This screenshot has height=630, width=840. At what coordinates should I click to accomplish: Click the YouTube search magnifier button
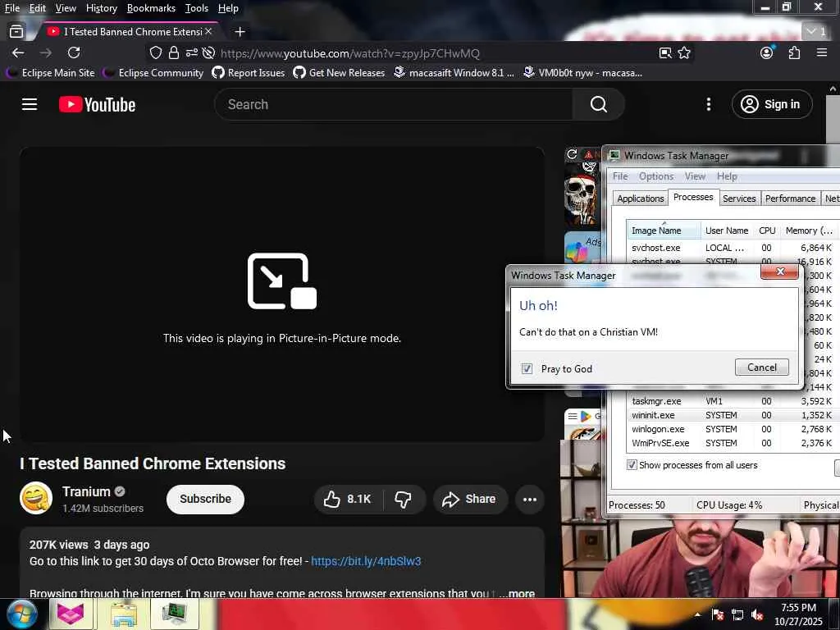click(x=598, y=104)
